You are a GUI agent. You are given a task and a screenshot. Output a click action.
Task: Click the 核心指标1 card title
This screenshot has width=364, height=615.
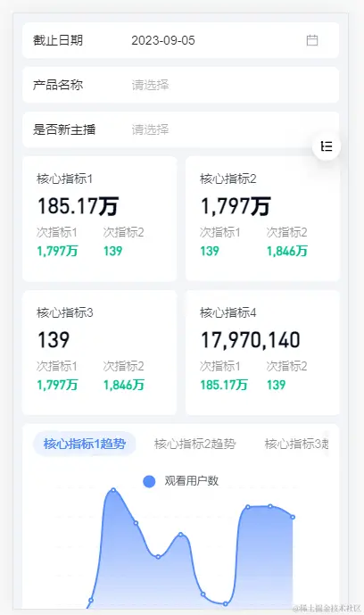[64, 179]
